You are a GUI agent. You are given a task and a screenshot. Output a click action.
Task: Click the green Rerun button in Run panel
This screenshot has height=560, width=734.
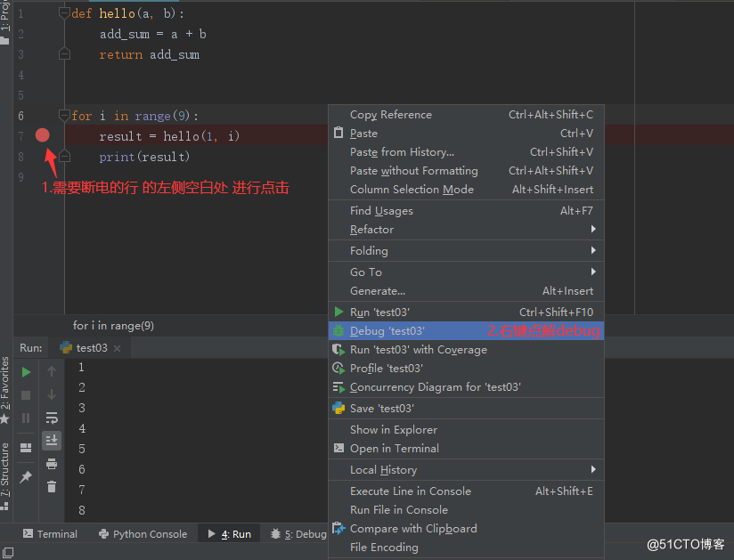pos(26,372)
